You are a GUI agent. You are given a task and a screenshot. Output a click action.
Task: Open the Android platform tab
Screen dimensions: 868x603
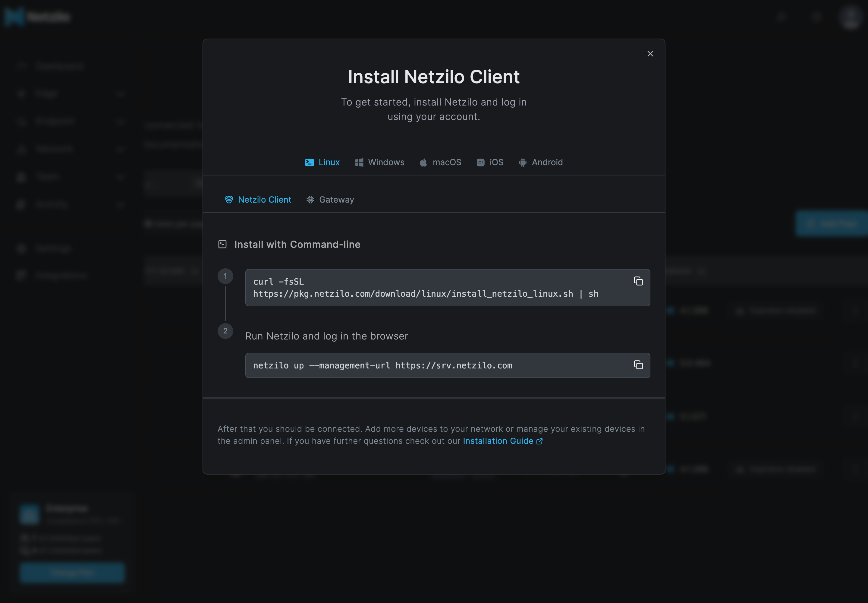tap(540, 163)
